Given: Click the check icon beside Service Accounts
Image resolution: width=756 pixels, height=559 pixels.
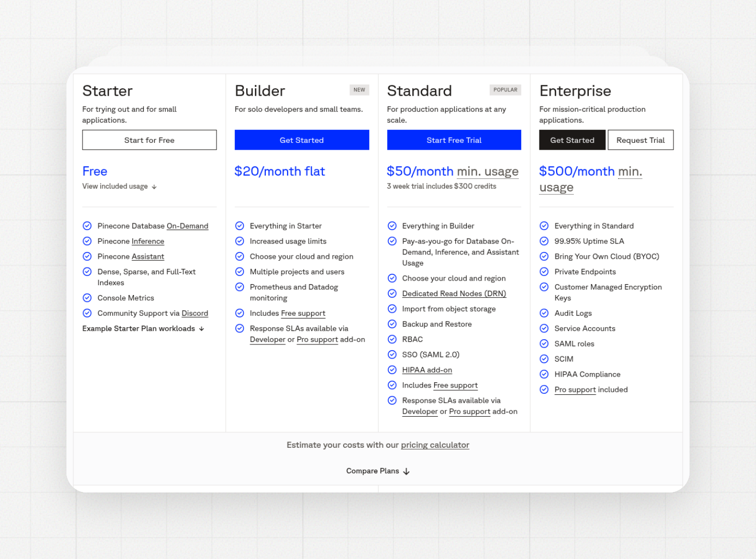Looking at the screenshot, I should pos(544,328).
